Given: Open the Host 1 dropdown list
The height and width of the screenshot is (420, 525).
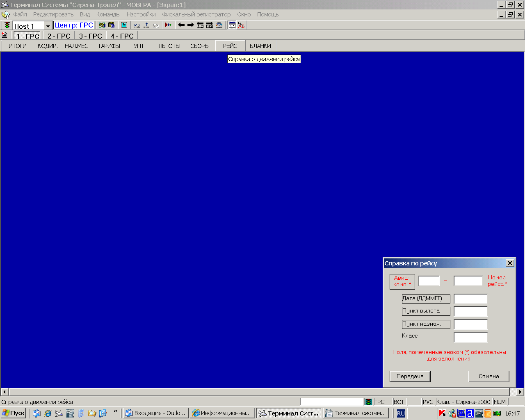Looking at the screenshot, I should coord(48,26).
